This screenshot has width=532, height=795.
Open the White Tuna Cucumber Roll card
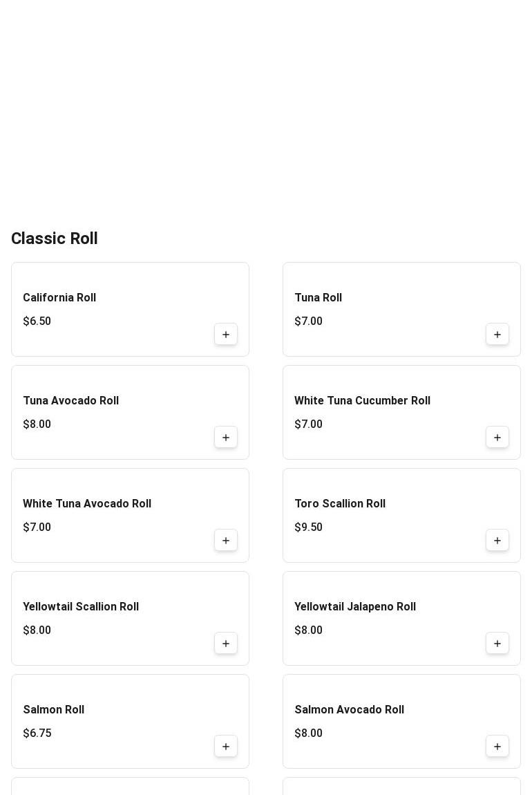[x=402, y=412]
